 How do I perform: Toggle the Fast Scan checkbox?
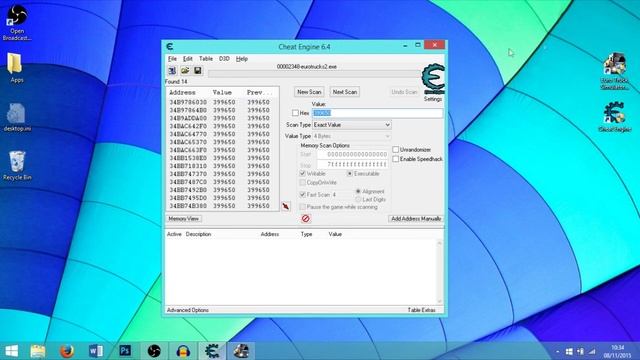(302, 194)
